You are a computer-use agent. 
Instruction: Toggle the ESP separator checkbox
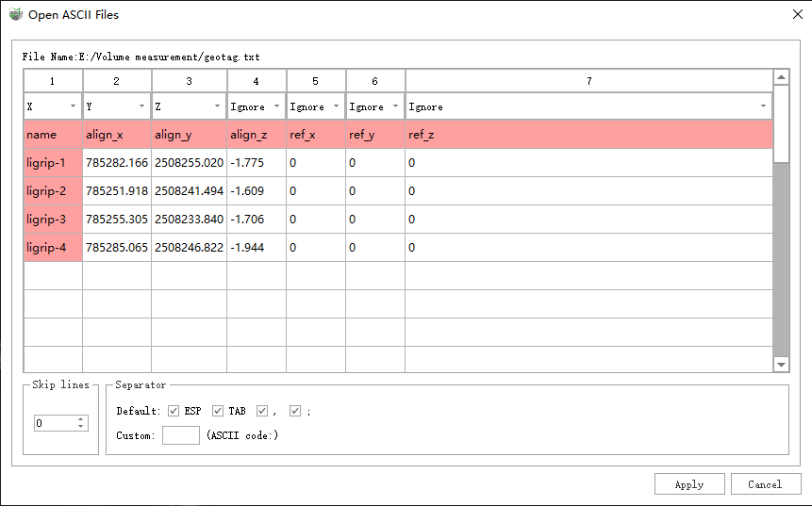point(174,411)
